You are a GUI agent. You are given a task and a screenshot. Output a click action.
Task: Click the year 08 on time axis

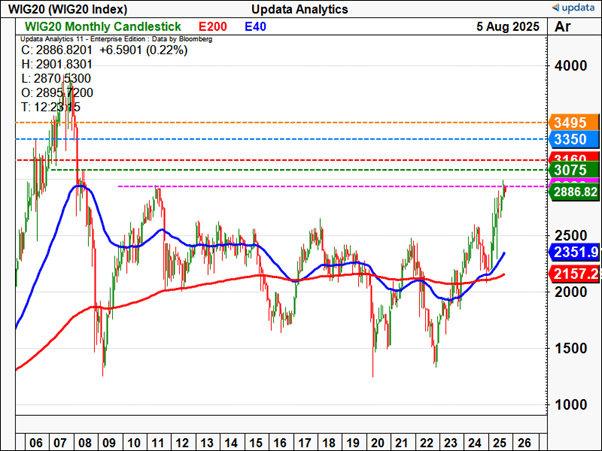(x=85, y=443)
